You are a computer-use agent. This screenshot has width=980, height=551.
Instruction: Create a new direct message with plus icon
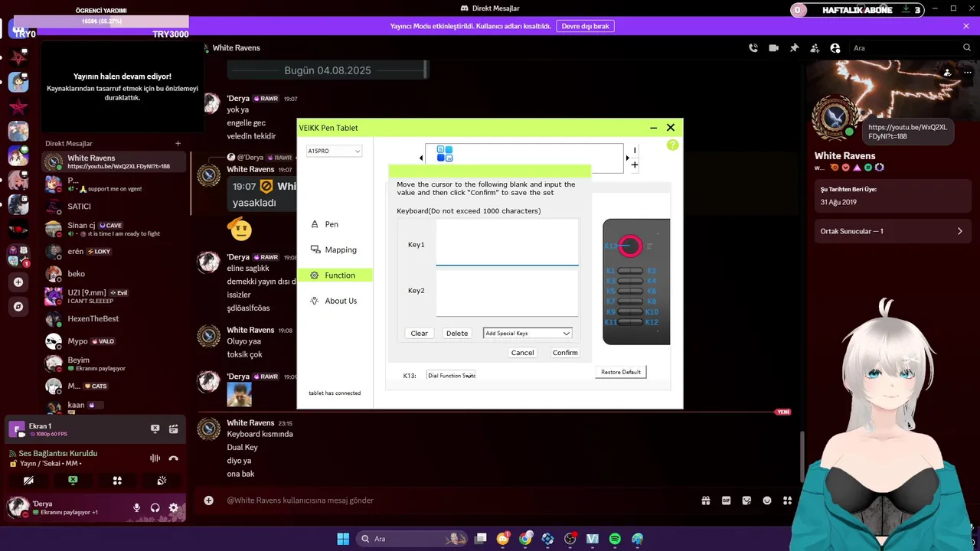point(178,143)
